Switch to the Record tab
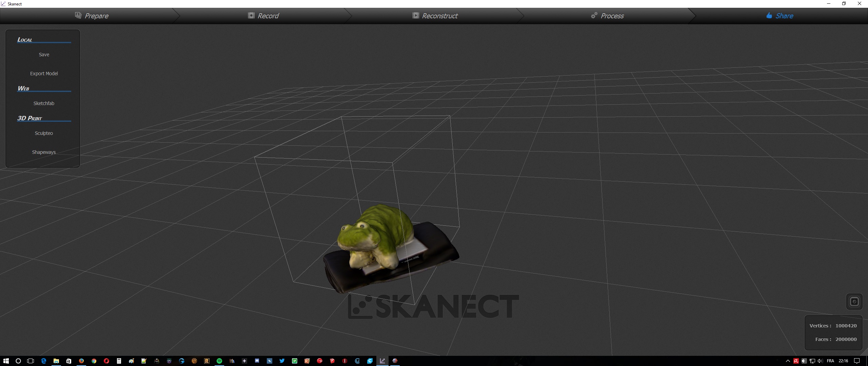Viewport: 868px width, 366px height. click(263, 16)
